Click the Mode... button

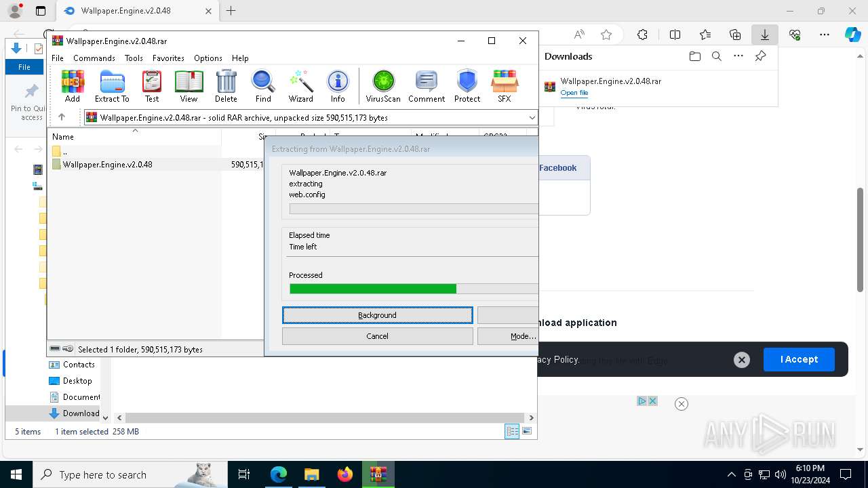509,336
